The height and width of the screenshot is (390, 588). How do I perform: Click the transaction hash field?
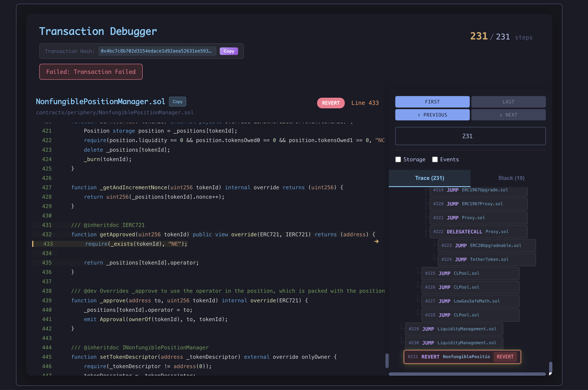coord(157,51)
